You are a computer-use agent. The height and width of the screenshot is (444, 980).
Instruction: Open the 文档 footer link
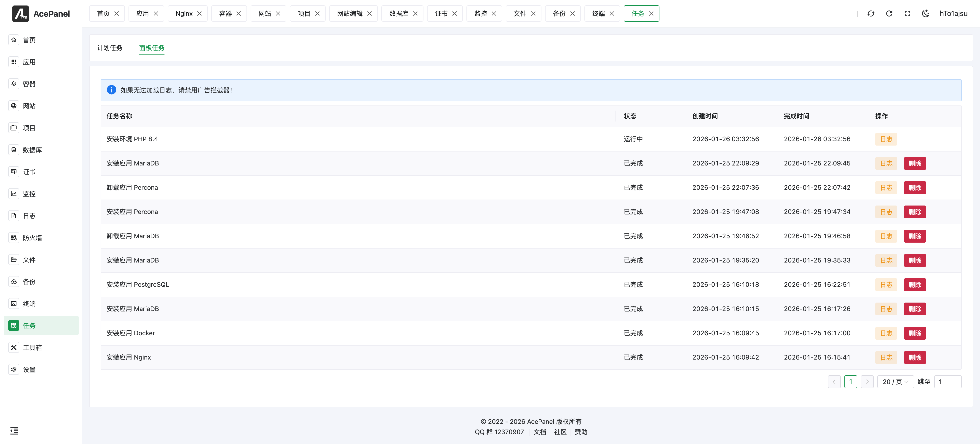click(x=539, y=432)
